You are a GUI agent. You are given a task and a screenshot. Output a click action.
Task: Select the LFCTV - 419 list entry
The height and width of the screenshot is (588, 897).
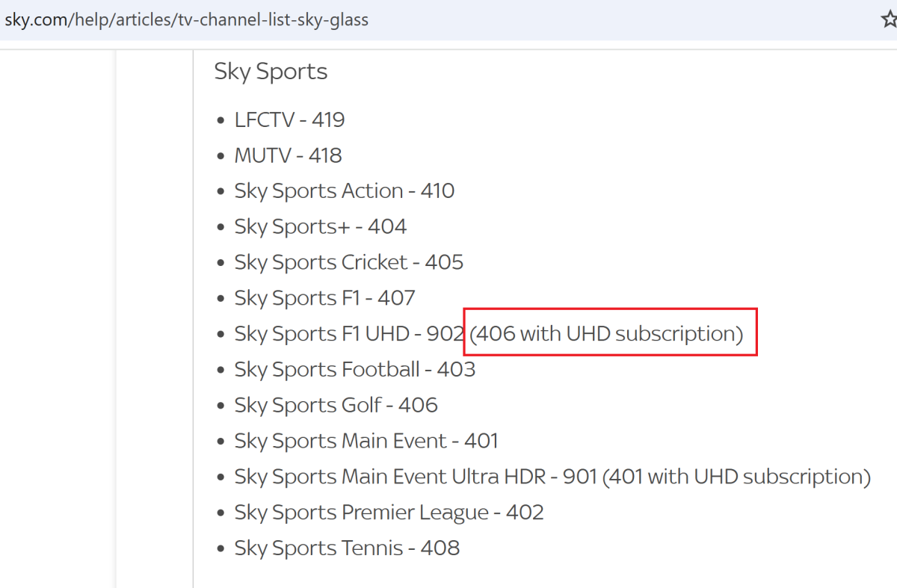[x=289, y=120]
